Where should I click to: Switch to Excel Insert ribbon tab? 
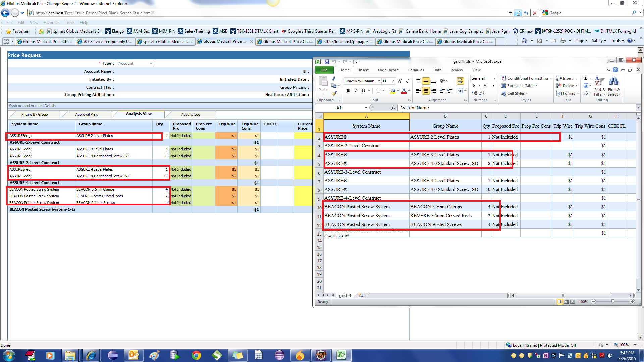click(364, 70)
